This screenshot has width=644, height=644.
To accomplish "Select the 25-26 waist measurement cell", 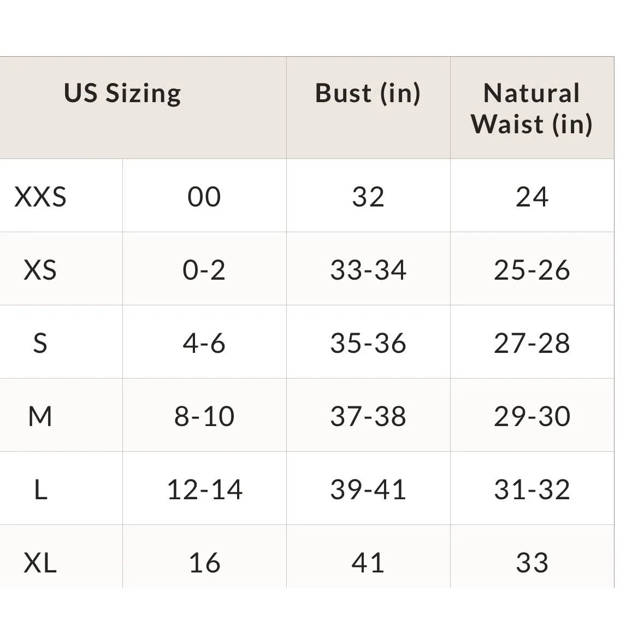I will 532,270.
